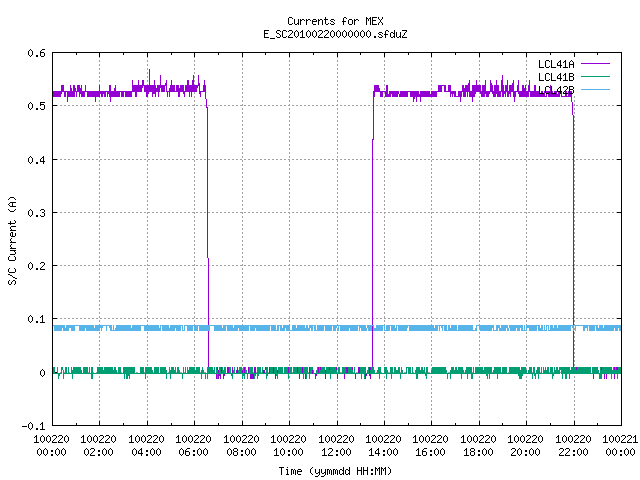Click the chart title 'Currents for MEX'
The image size is (640, 480).
tap(335, 21)
